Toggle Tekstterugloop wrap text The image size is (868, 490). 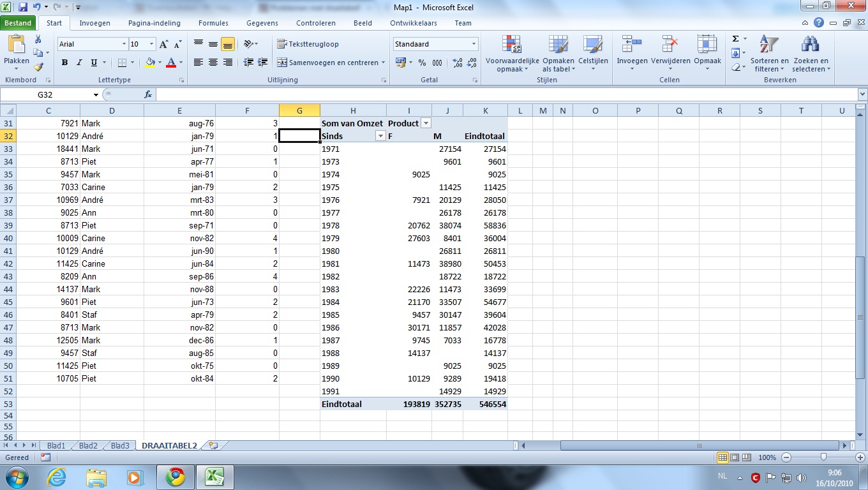[308, 44]
